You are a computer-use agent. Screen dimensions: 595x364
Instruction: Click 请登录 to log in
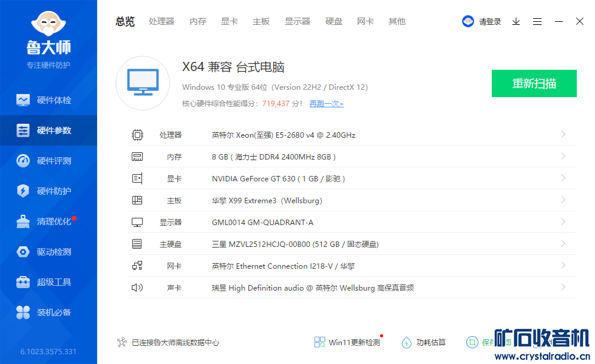490,22
